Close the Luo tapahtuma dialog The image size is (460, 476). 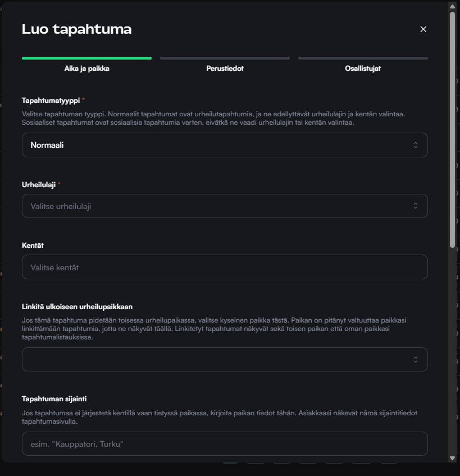click(423, 29)
